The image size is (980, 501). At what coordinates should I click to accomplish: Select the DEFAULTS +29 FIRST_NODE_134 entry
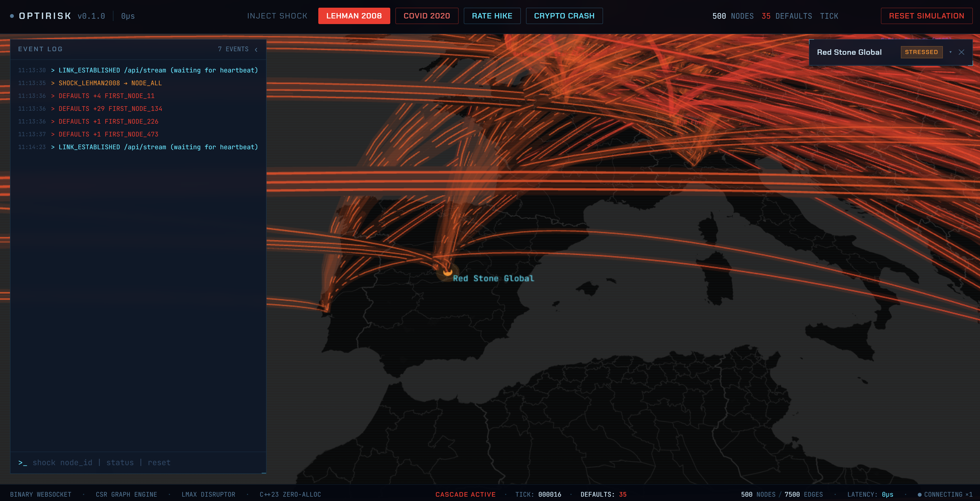[110, 109]
